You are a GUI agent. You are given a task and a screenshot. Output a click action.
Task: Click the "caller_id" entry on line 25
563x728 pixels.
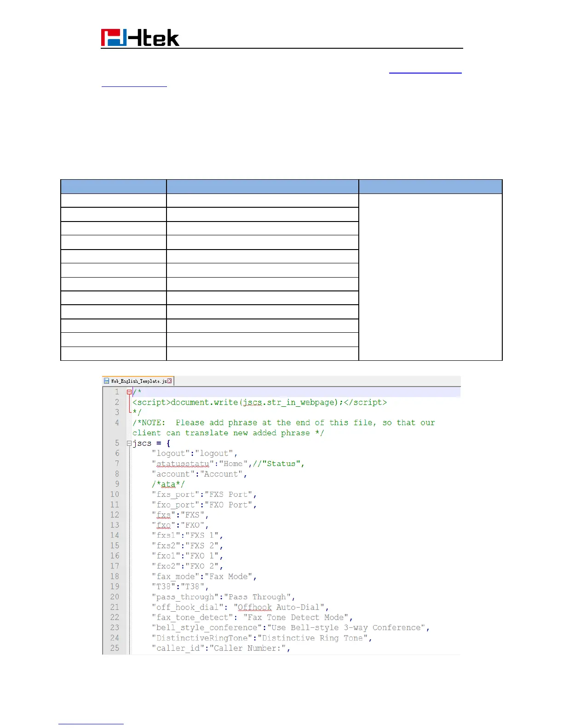[x=221, y=648]
